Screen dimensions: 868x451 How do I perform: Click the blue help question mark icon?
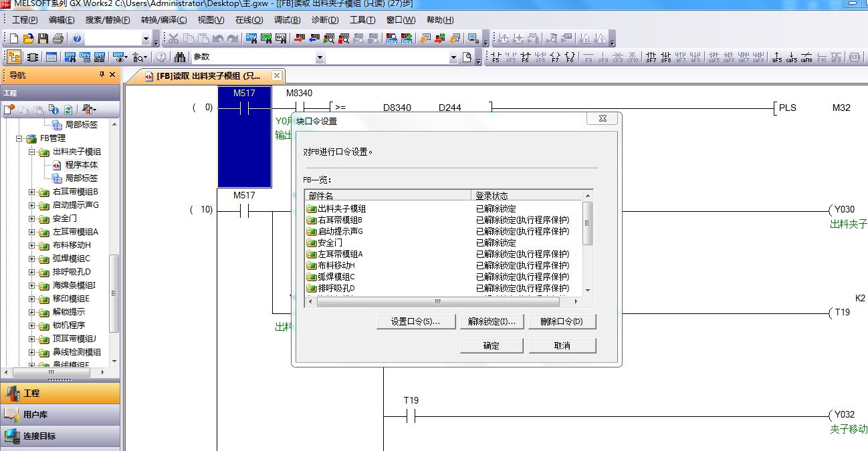(x=78, y=39)
